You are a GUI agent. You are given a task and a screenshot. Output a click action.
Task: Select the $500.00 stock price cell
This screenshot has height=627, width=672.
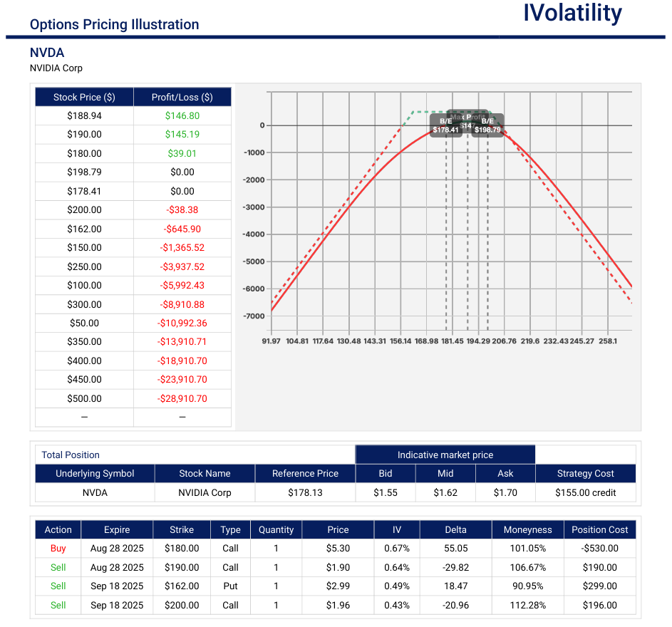tap(84, 398)
